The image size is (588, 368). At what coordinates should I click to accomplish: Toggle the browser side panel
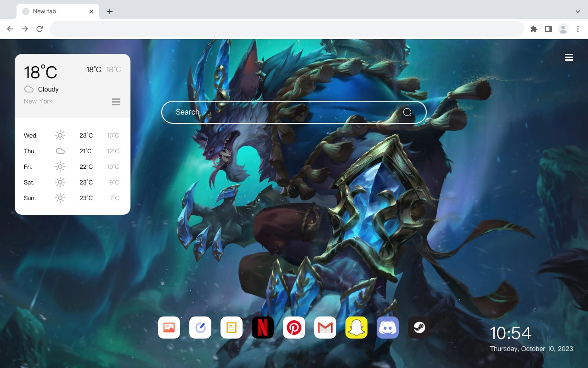tap(548, 29)
